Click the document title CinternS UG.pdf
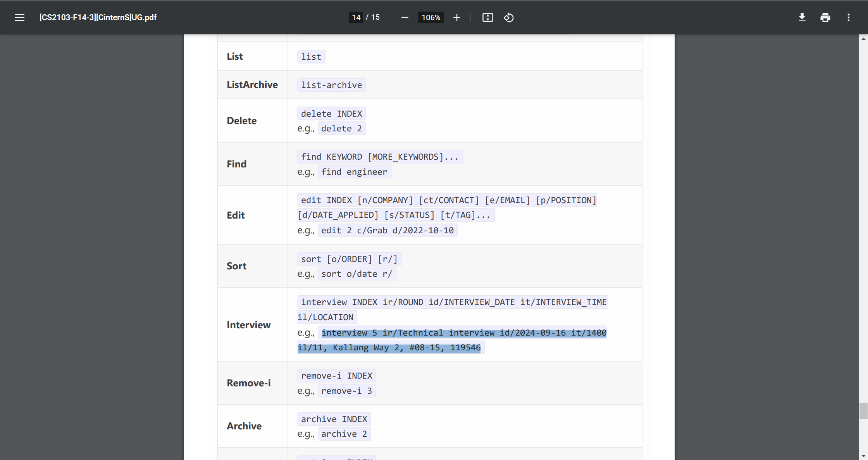Image resolution: width=868 pixels, height=460 pixels. click(98, 17)
